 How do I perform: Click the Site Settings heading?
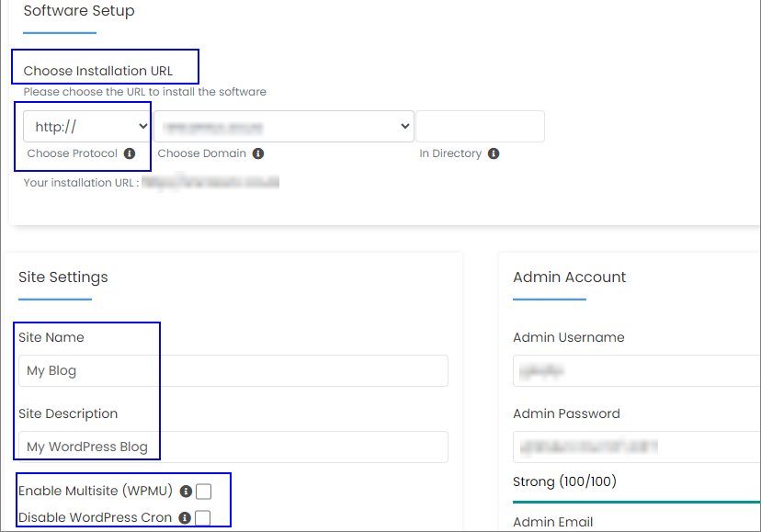(x=63, y=277)
